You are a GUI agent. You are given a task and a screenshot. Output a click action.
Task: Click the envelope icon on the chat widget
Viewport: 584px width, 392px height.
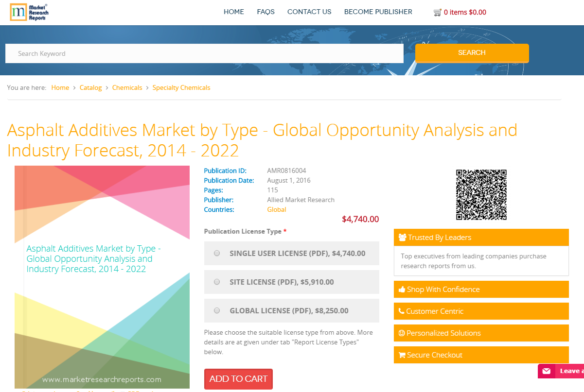click(x=547, y=371)
